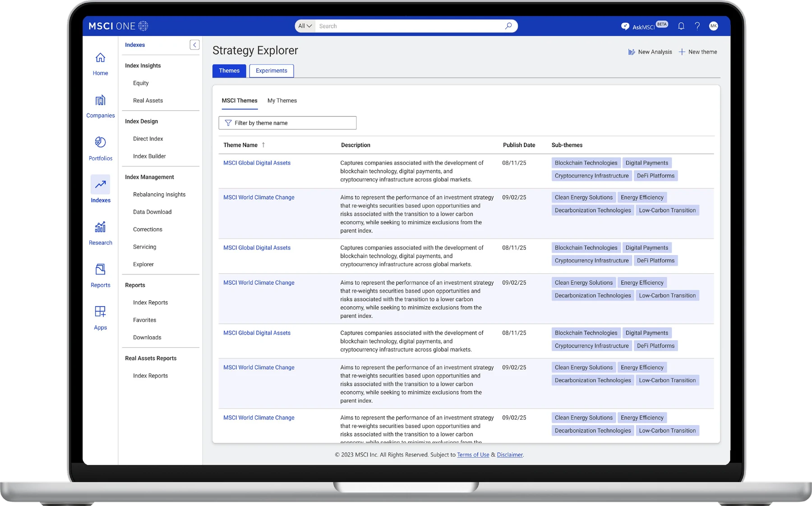812x506 pixels.
Task: Open Favorites under Reports
Action: pyautogui.click(x=144, y=320)
